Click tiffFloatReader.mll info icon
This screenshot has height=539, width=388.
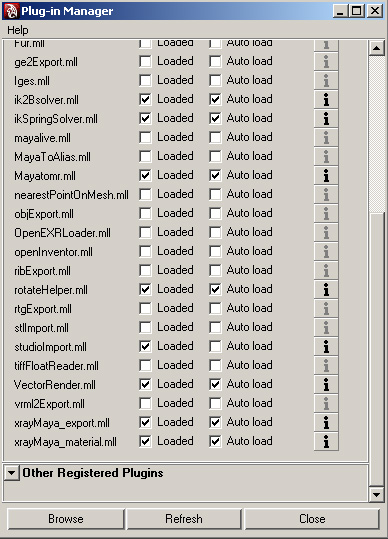326,366
